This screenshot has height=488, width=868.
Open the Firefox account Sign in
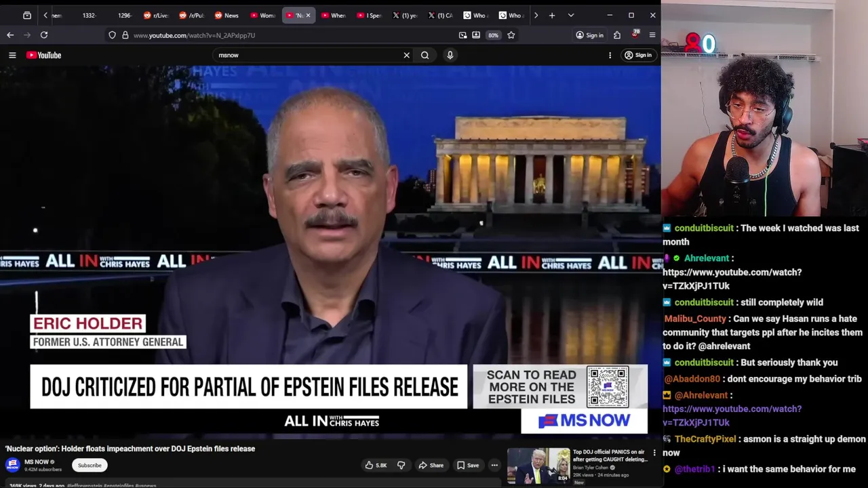(589, 35)
